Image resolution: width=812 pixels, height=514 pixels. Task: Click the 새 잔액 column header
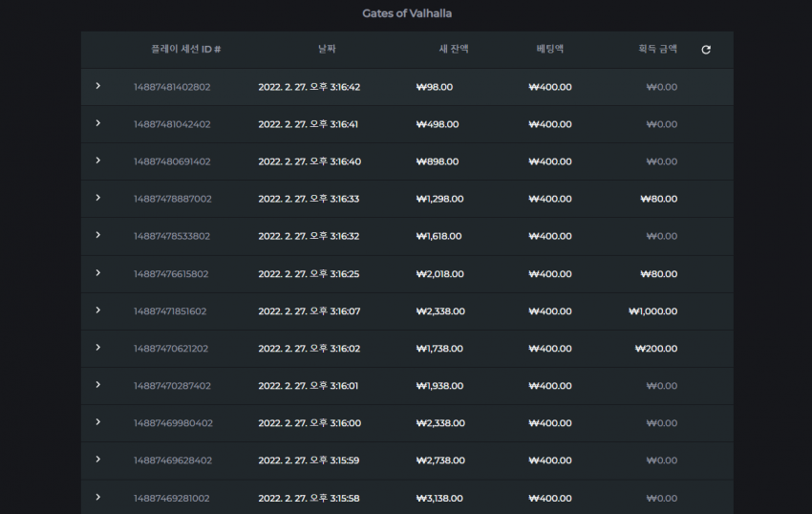coord(454,49)
